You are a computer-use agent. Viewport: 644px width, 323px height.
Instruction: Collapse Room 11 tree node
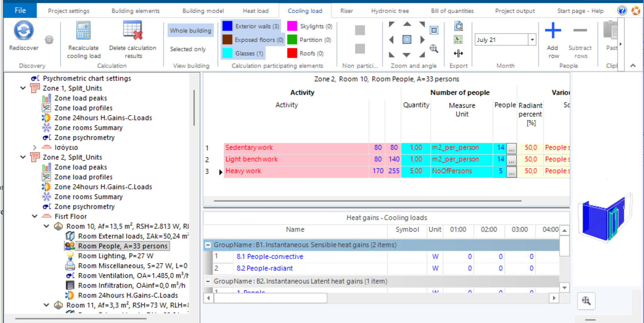46,305
